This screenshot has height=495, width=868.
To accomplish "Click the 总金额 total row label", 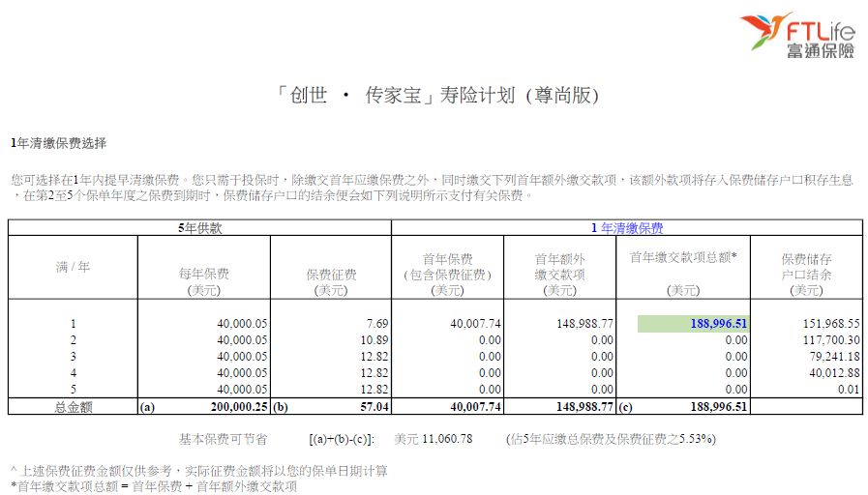I will coord(74,407).
